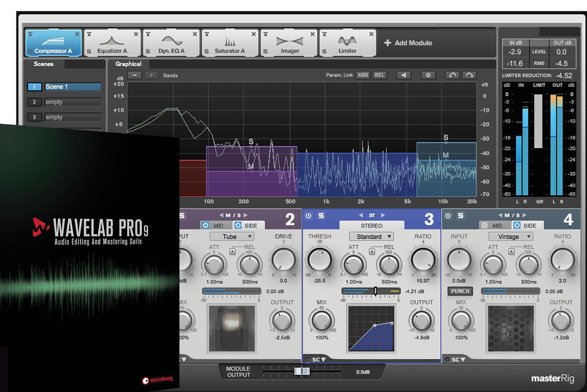Switch to the Scenes tab

tap(44, 64)
